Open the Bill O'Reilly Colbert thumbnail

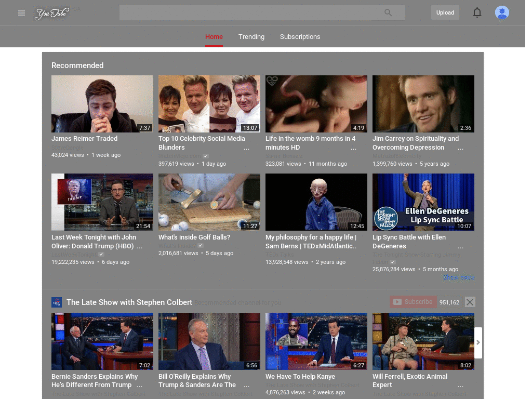(209, 341)
